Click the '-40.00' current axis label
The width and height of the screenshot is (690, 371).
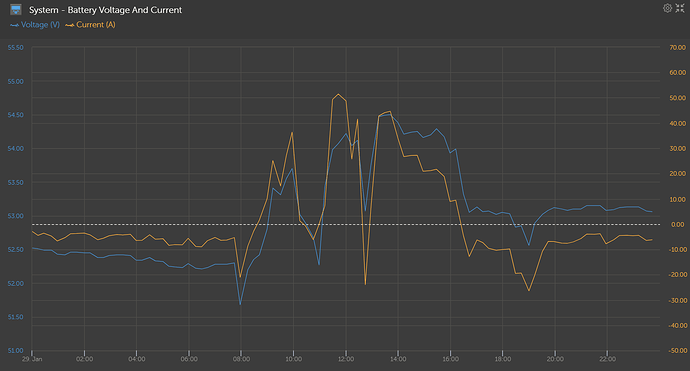coord(677,326)
